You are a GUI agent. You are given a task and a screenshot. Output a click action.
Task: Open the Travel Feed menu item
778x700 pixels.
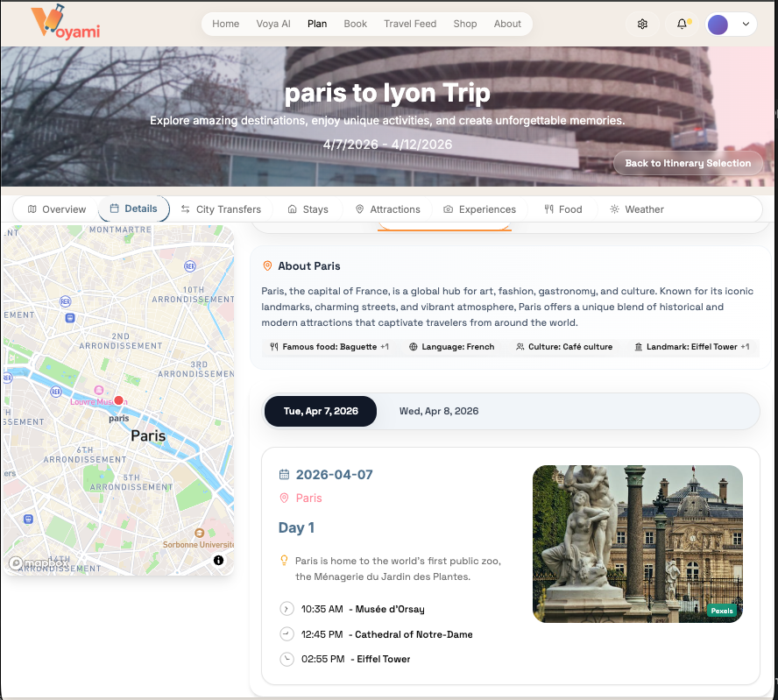(x=409, y=24)
